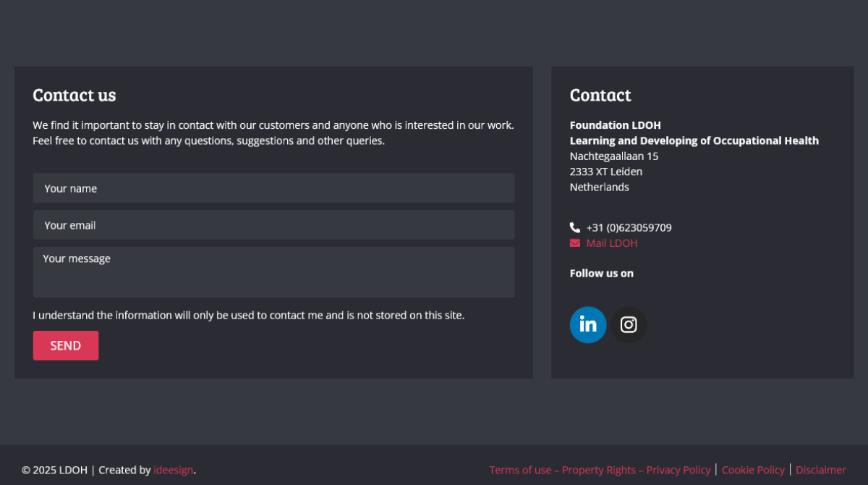Click 'Learning and Developing of Occupational Health' text
This screenshot has height=485, width=868.
click(x=694, y=140)
